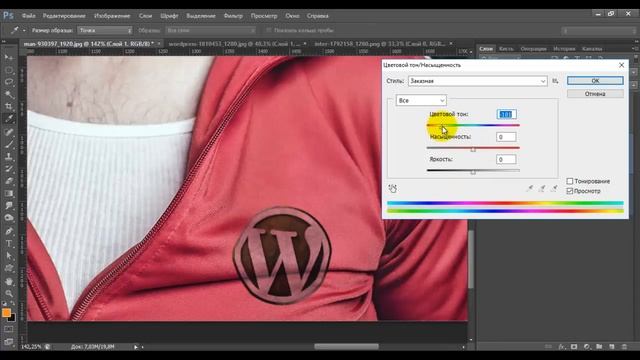640x360 pixels.
Task: Select the Healing Brush tool
Action: pyautogui.click(x=9, y=132)
